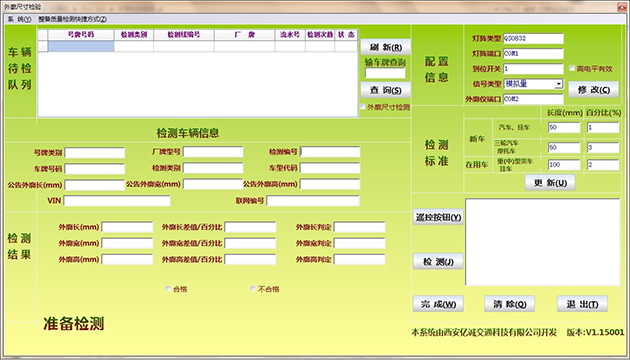Focus the 公告外廓长(mm) field
The width and height of the screenshot is (630, 360).
click(x=95, y=184)
